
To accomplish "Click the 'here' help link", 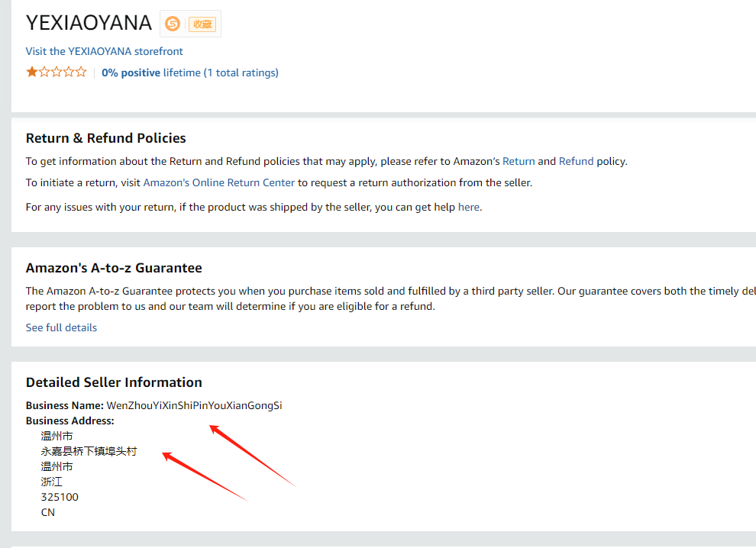I will [469, 206].
